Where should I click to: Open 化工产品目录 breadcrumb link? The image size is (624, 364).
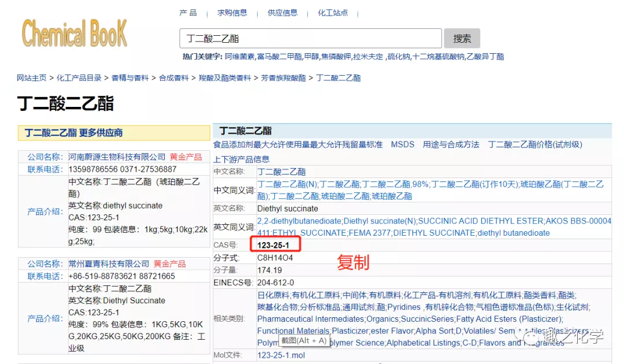tap(79, 78)
